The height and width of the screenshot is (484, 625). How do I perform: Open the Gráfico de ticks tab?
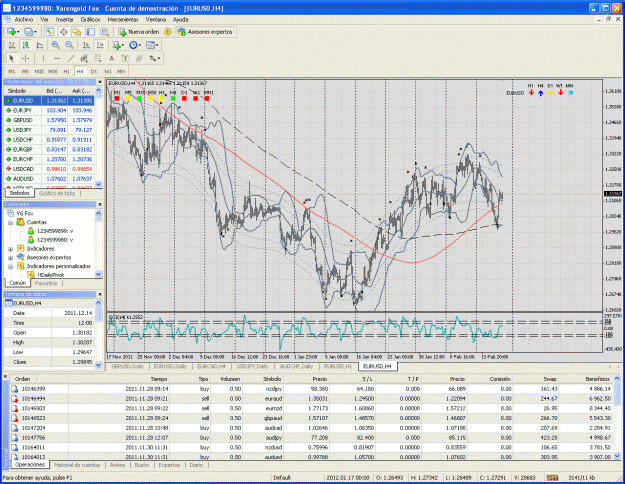pos(57,193)
